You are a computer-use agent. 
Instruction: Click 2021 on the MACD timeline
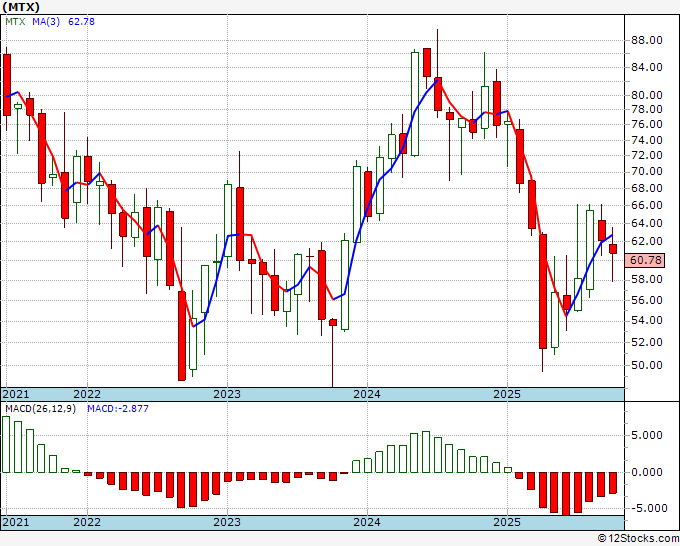(x=16, y=522)
